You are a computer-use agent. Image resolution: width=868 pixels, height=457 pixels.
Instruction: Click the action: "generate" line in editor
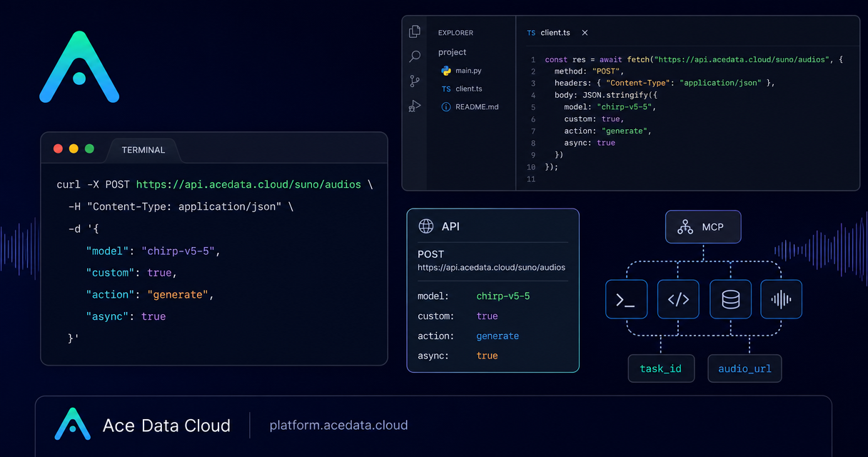coord(608,131)
